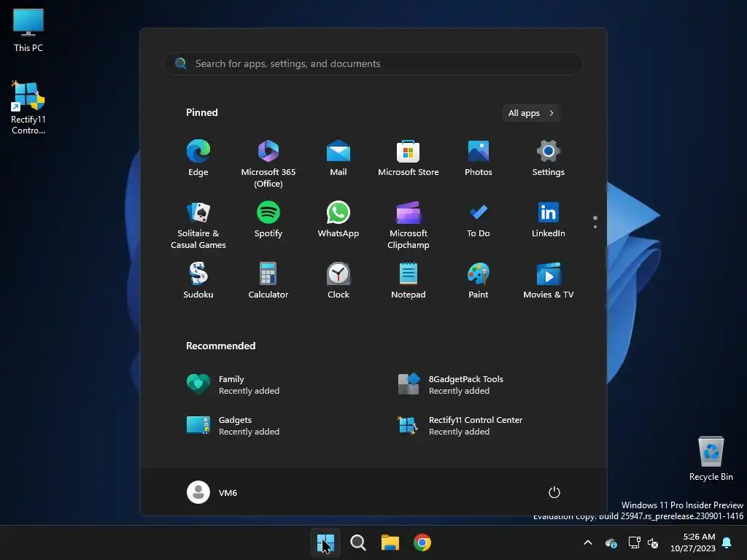The image size is (747, 560).
Task: Open Movies & TV app
Action: pos(549,281)
